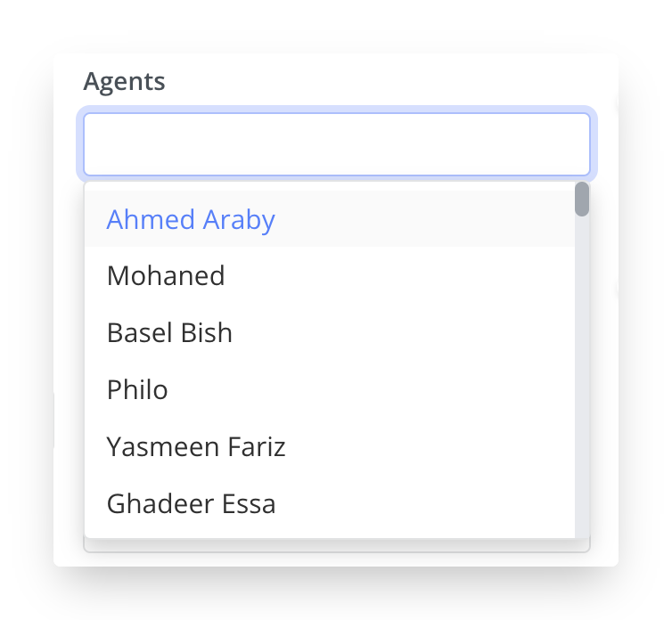The height and width of the screenshot is (620, 672).
Task: Click the last visible agent, Ghadeer Essa
Action: (191, 504)
